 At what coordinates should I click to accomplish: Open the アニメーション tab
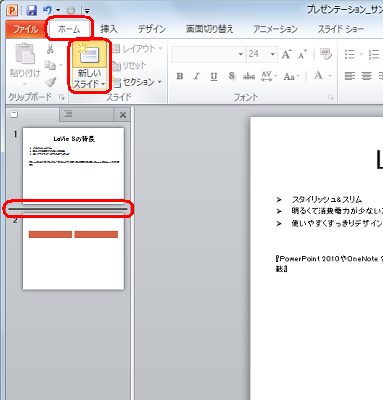point(275,29)
